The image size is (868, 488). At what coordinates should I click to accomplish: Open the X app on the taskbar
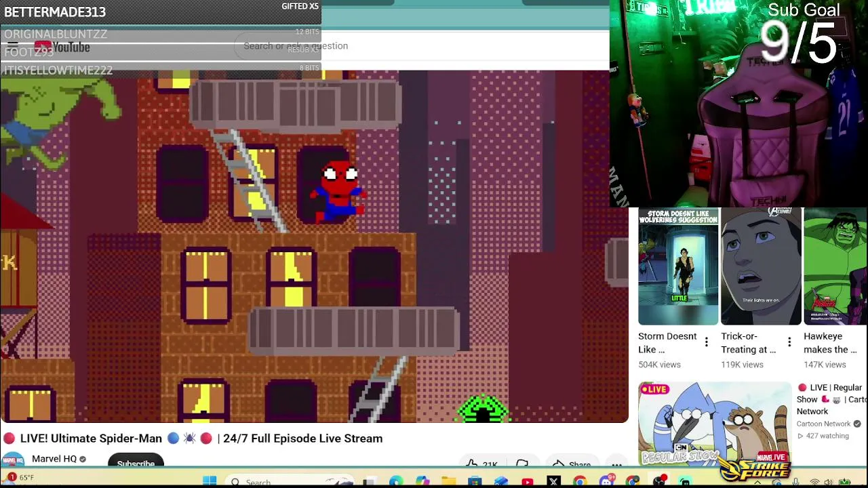point(553,482)
